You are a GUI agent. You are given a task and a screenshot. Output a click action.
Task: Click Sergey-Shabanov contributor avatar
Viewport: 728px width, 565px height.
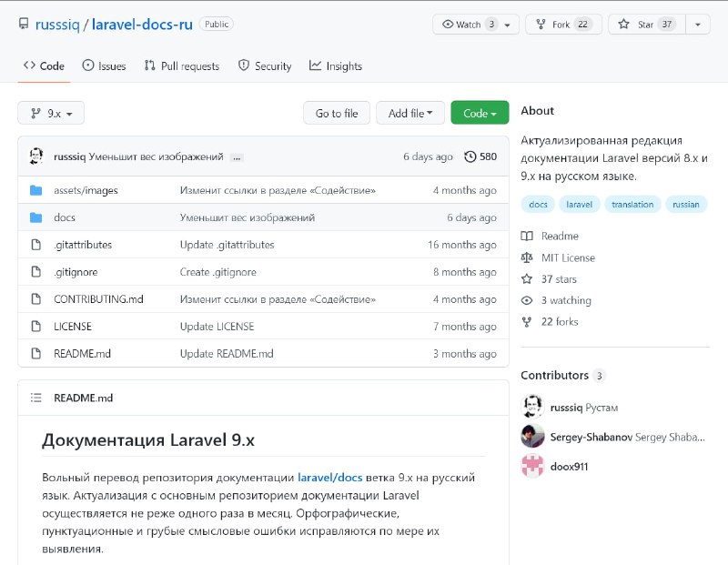coord(532,436)
